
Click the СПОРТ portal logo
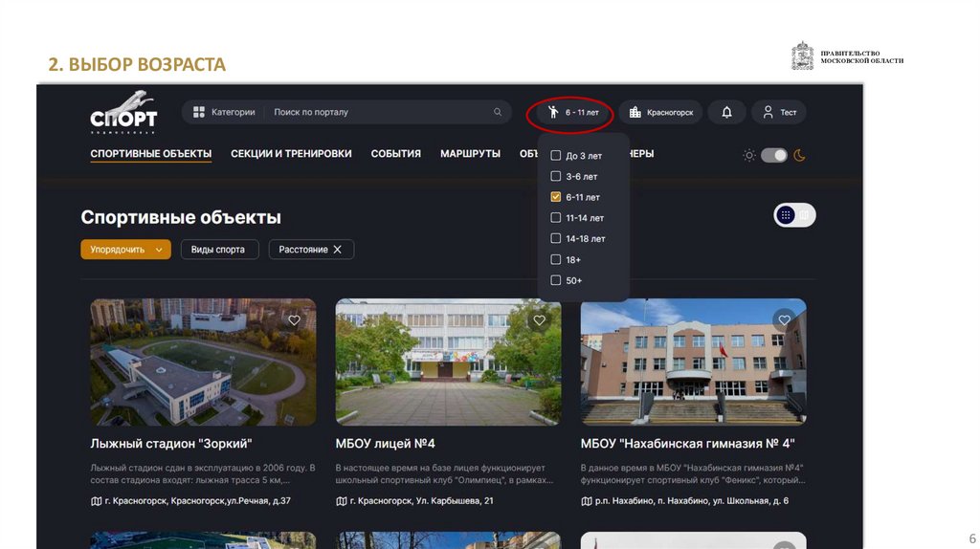[123, 113]
